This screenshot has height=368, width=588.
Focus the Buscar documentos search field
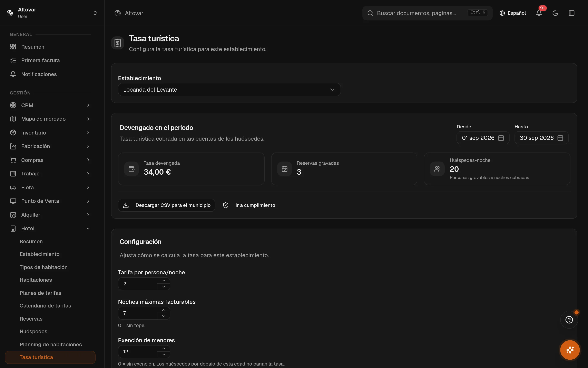(x=427, y=13)
